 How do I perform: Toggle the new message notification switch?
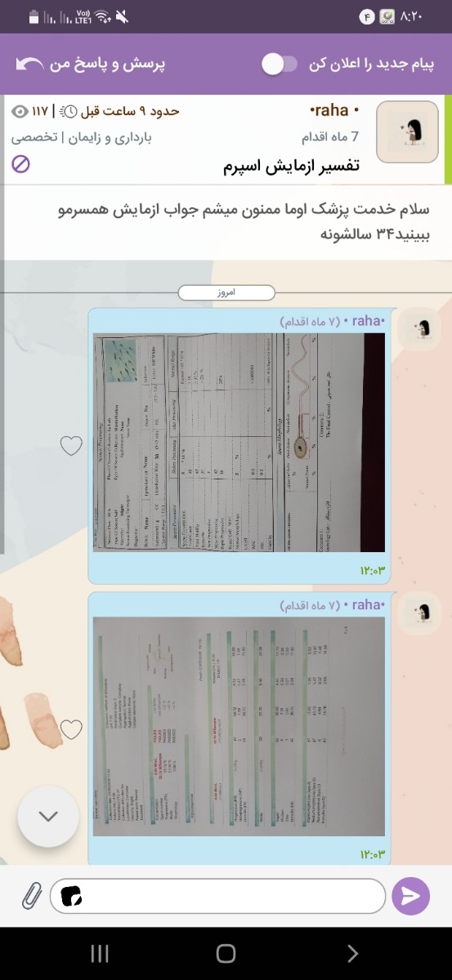click(279, 65)
